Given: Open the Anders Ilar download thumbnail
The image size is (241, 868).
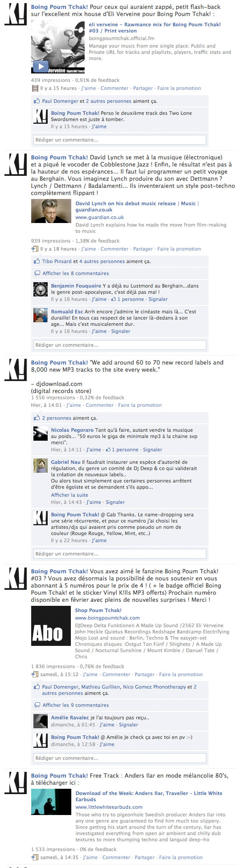Looking at the screenshot, I should coord(51,803).
